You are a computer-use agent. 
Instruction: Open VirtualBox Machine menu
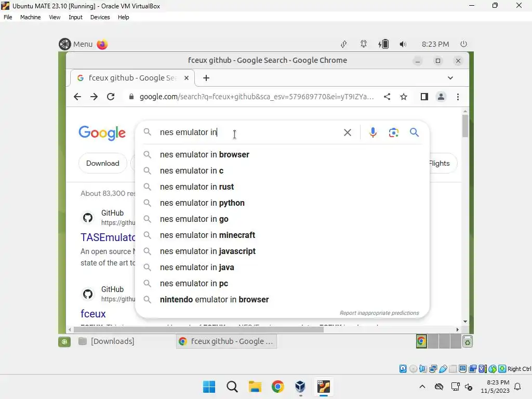pos(31,17)
